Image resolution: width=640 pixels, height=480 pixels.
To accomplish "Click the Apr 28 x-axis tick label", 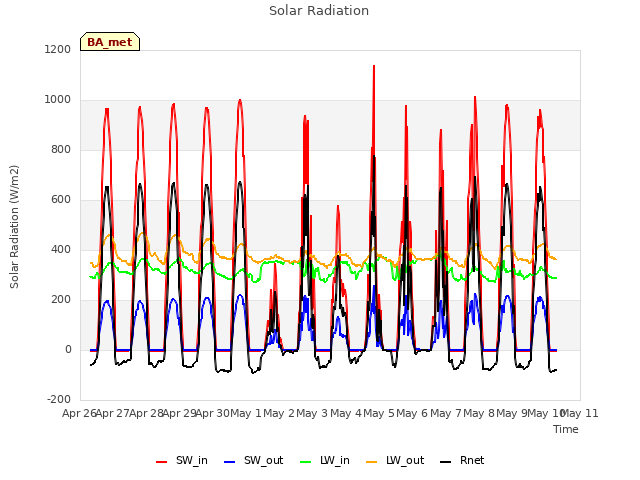I will 146,413.
